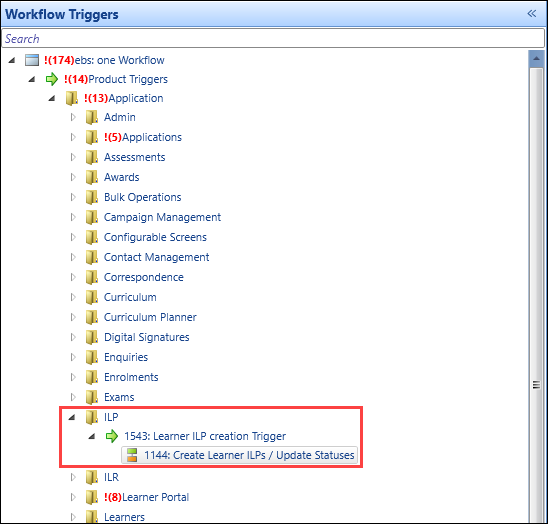The width and height of the screenshot is (548, 524).
Task: Click the Learner Portal folder icon
Action: 92,497
